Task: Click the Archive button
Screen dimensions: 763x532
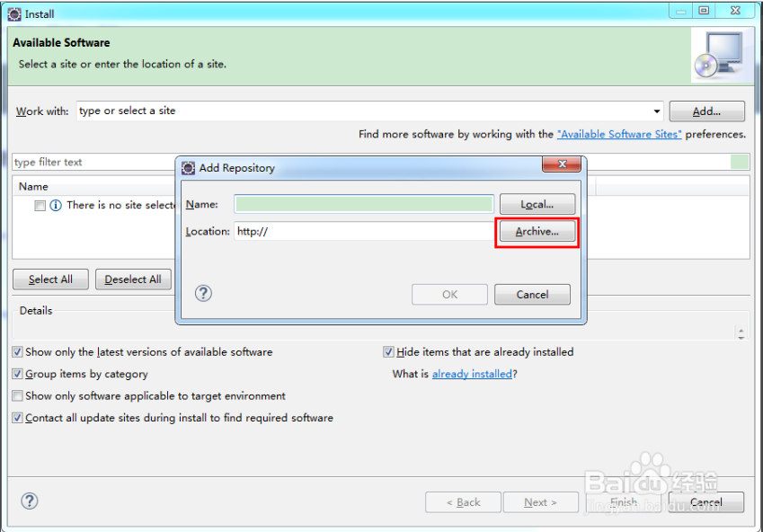Action: (x=537, y=232)
